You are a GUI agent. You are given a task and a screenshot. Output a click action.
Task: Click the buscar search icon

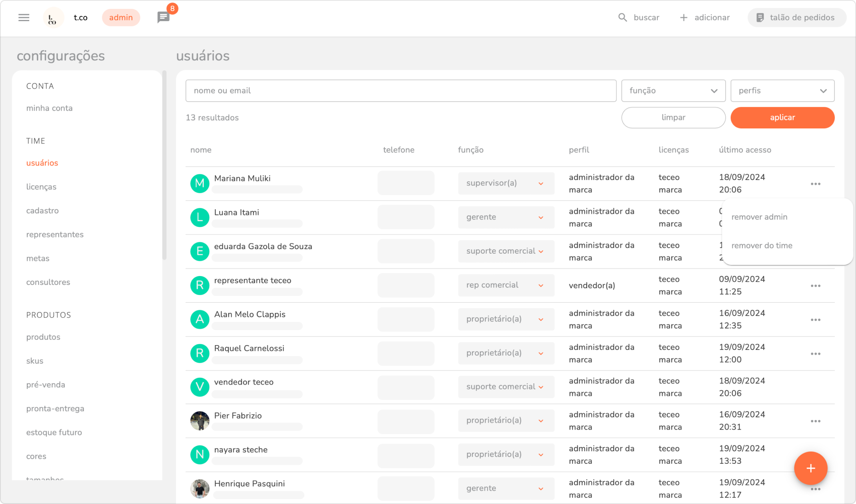(622, 17)
